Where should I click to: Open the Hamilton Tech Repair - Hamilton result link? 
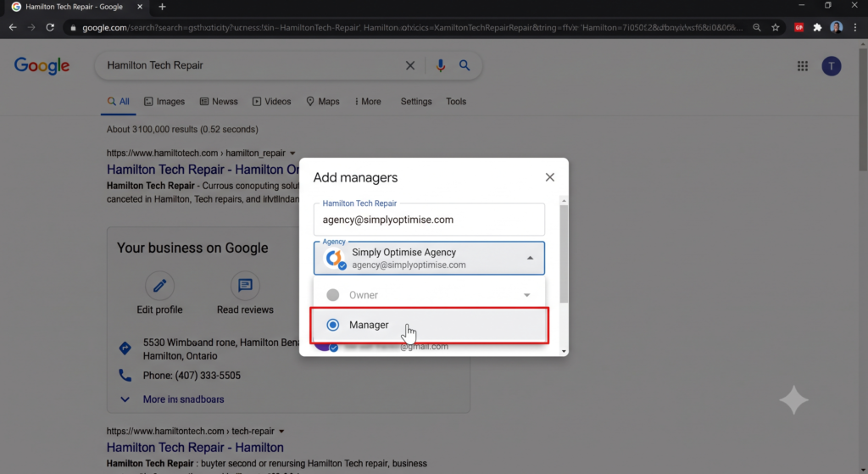[x=196, y=448]
